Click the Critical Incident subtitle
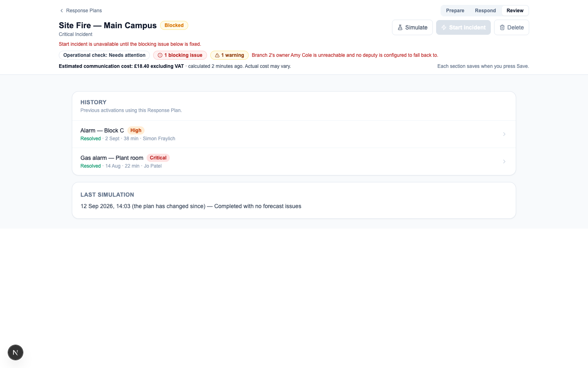The image size is (588, 368). [76, 34]
